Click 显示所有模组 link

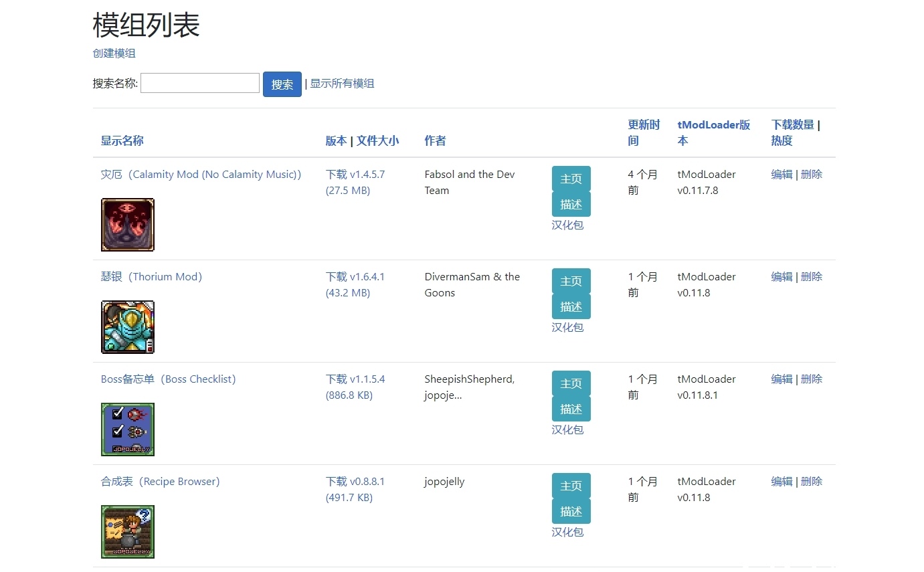tap(342, 84)
